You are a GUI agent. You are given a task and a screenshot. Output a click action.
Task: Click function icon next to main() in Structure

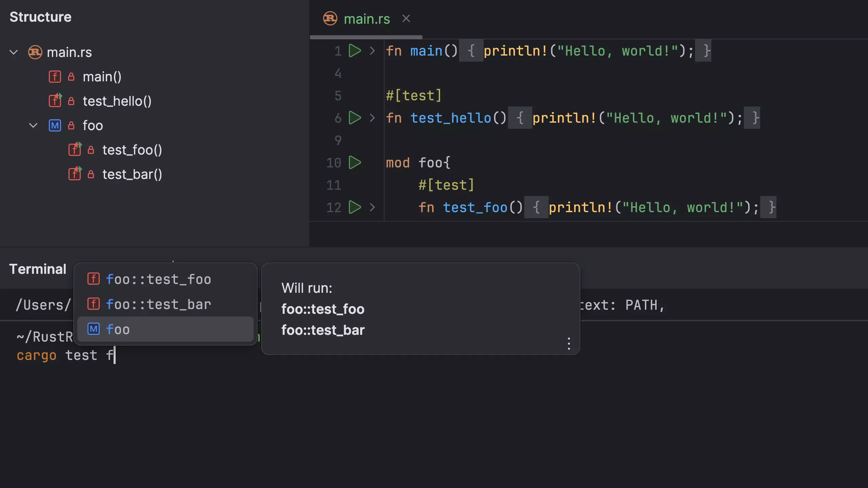point(55,77)
